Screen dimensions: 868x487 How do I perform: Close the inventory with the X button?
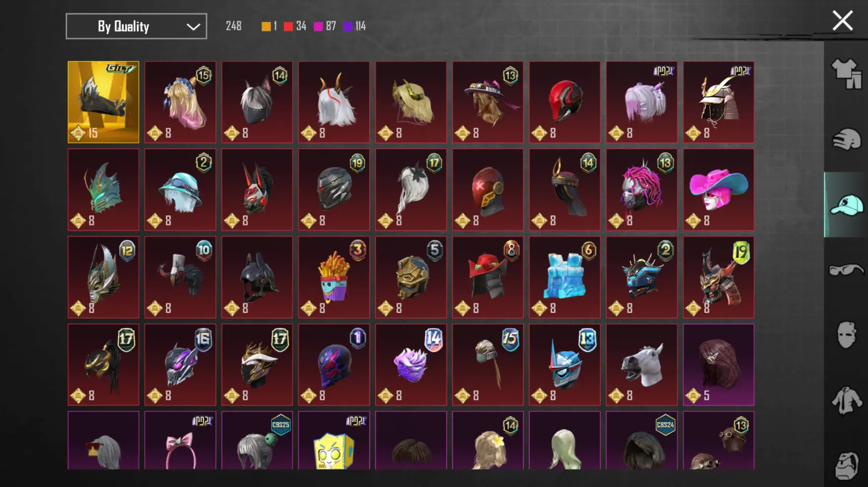(x=842, y=21)
